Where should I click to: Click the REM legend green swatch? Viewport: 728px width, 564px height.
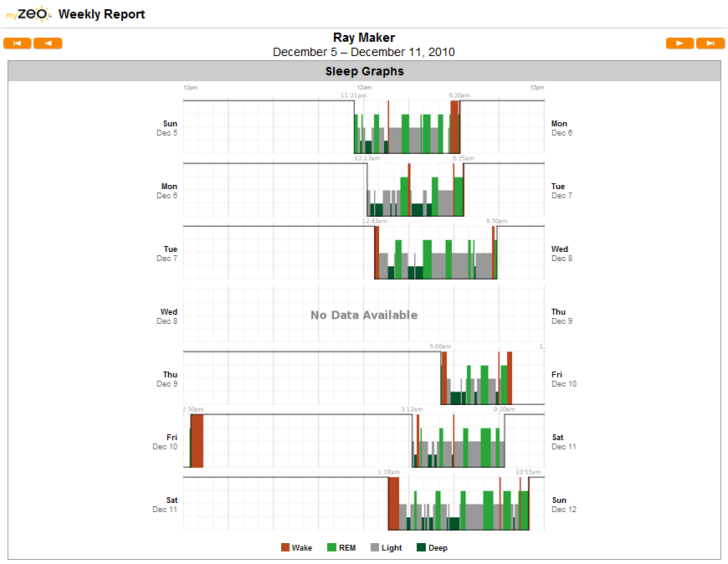[331, 547]
